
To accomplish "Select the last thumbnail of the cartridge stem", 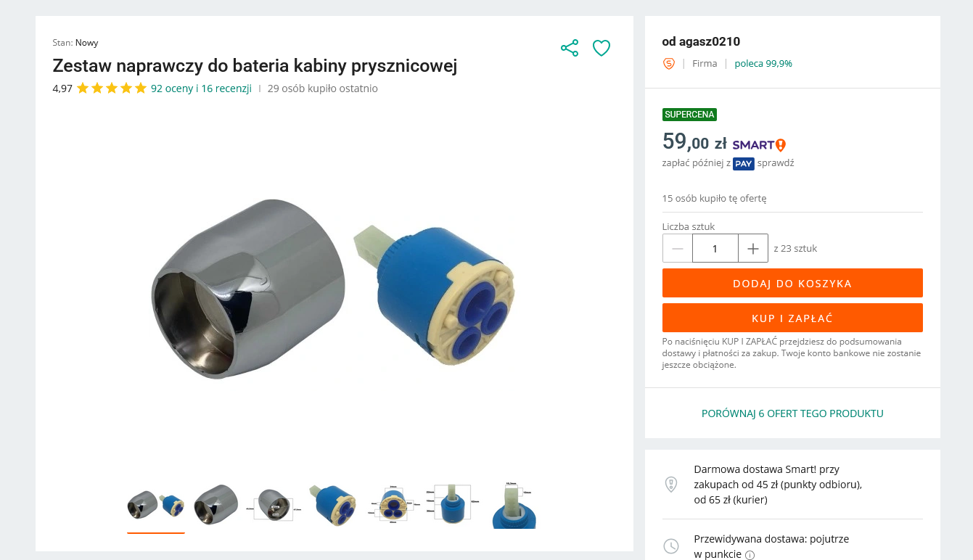I will point(514,505).
